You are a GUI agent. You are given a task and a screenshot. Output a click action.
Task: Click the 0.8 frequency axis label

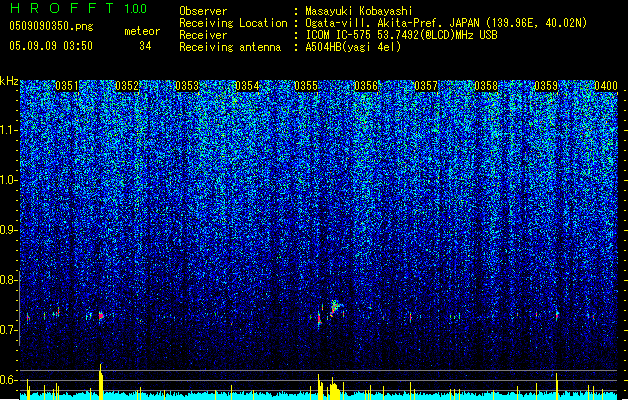click(8, 280)
